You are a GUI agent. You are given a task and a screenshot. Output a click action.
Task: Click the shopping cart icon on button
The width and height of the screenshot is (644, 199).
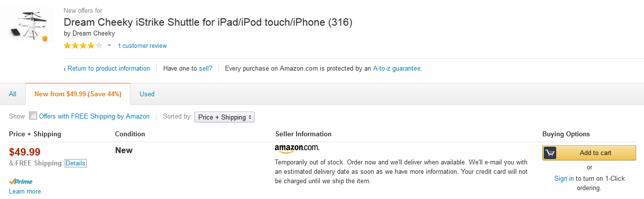(x=551, y=153)
